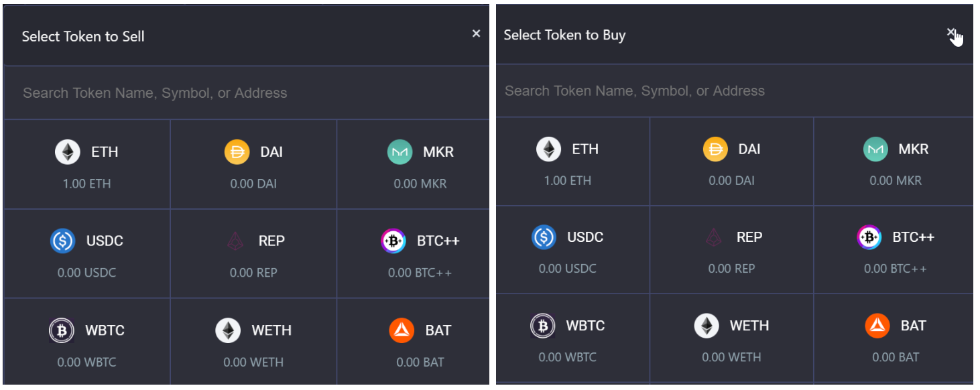Select ETH icon in Sell token list

point(67,152)
